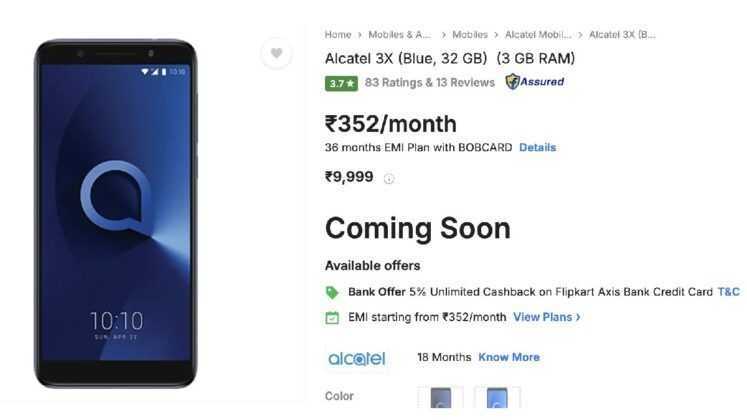
Task: Select the blue color variant swatch
Action: (497, 397)
